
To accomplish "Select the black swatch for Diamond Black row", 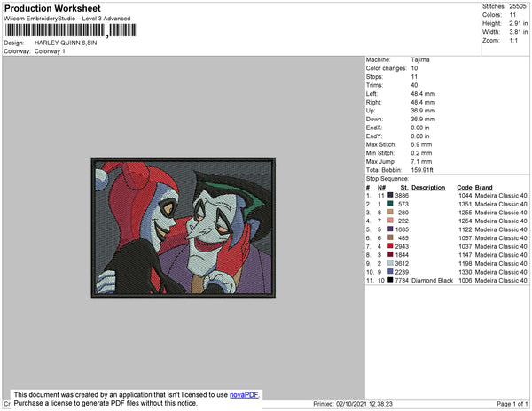I will pyautogui.click(x=390, y=280).
